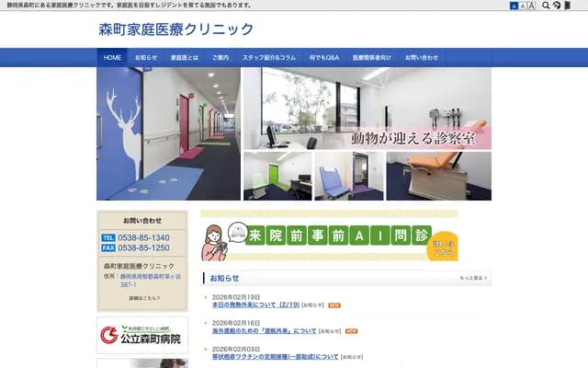Click the お問い合わせ sidebar heading

click(x=142, y=221)
